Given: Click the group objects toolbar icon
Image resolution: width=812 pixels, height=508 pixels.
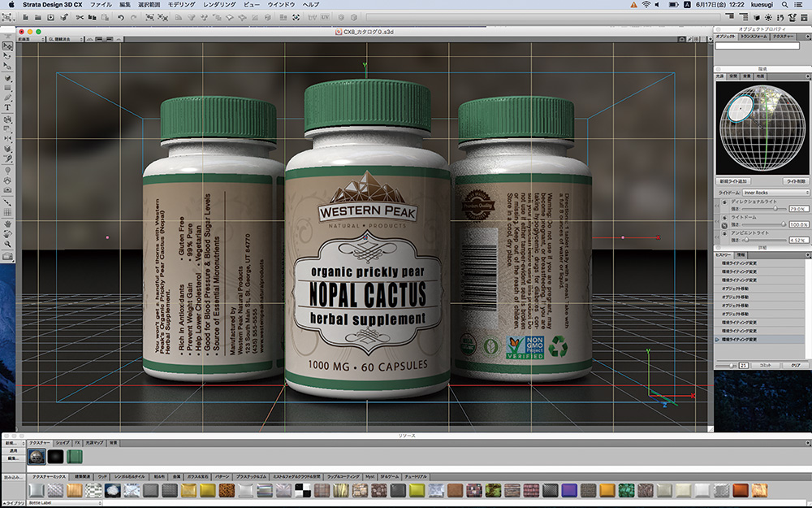Looking at the screenshot, I should [149, 18].
